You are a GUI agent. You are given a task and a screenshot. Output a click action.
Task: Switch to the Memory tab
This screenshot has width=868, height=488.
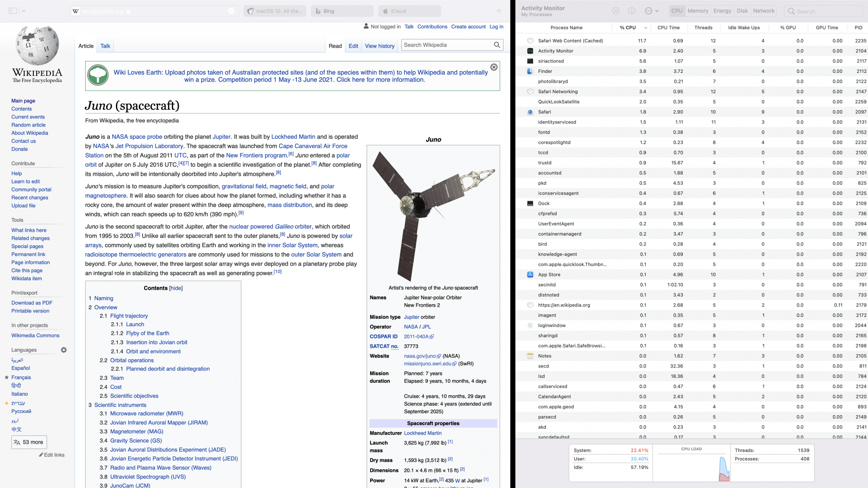click(x=697, y=11)
